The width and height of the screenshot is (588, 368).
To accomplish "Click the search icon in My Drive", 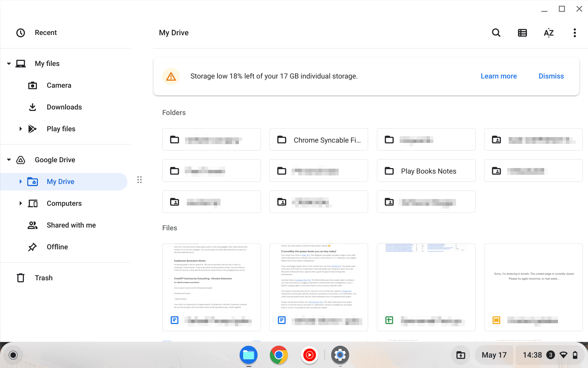I will [496, 33].
